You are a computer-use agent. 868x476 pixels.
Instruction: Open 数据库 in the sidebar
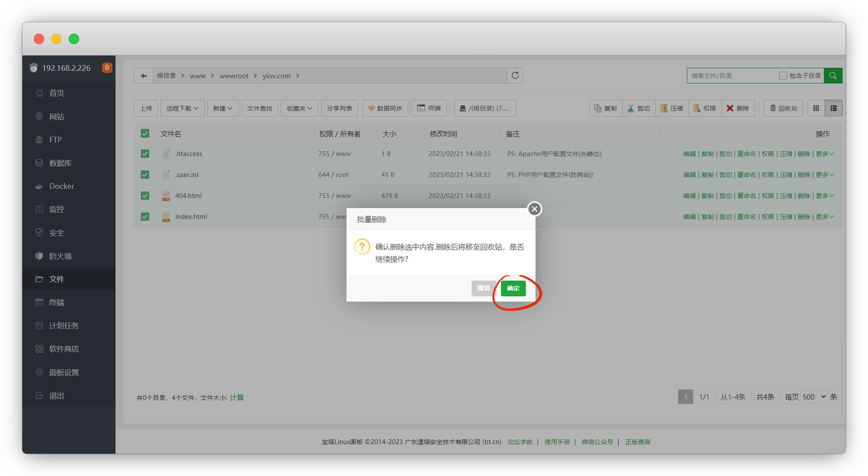(x=60, y=163)
